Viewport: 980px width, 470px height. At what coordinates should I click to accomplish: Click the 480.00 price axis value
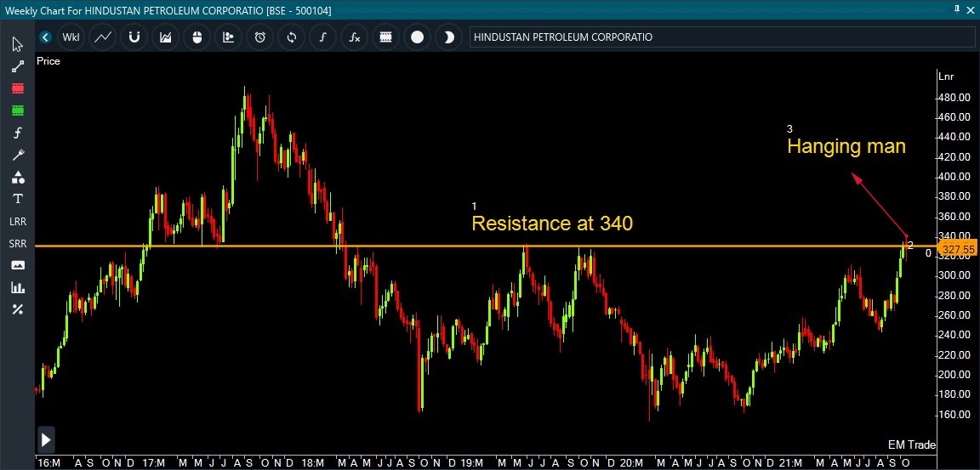tap(956, 98)
